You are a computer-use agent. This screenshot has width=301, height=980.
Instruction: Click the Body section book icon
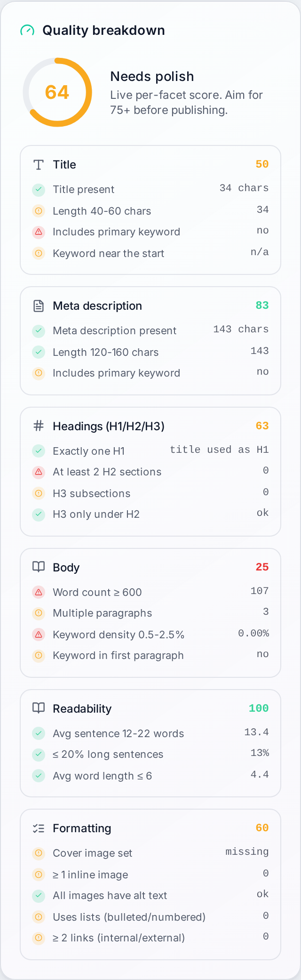(39, 567)
